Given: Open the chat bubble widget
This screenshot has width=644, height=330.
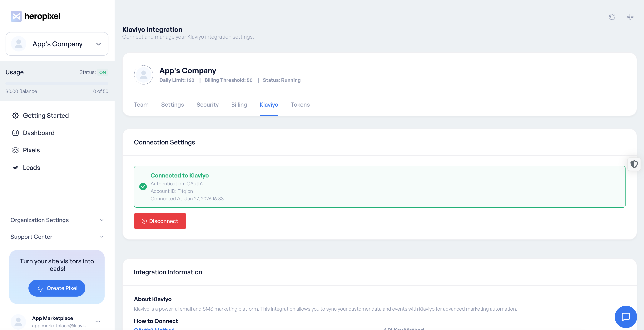Looking at the screenshot, I should tap(626, 317).
